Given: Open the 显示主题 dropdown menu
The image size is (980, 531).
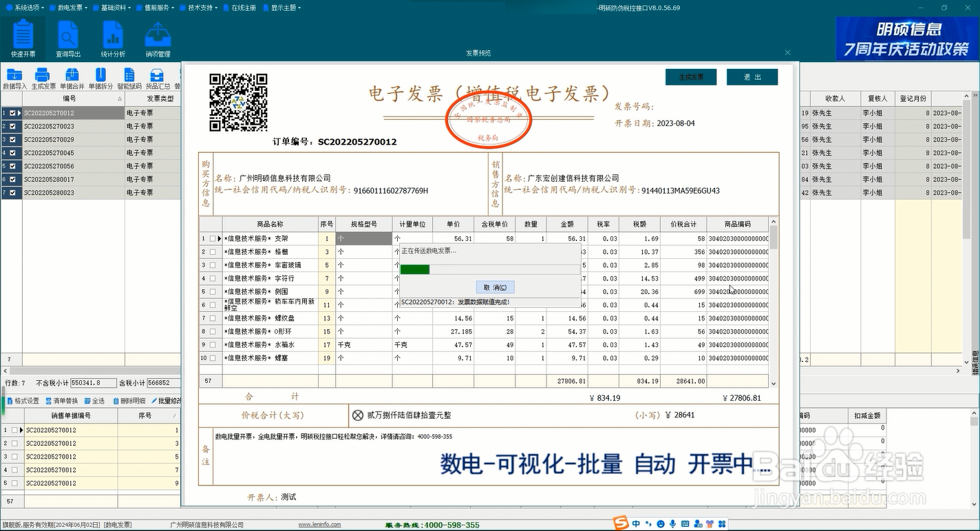Looking at the screenshot, I should [x=282, y=8].
